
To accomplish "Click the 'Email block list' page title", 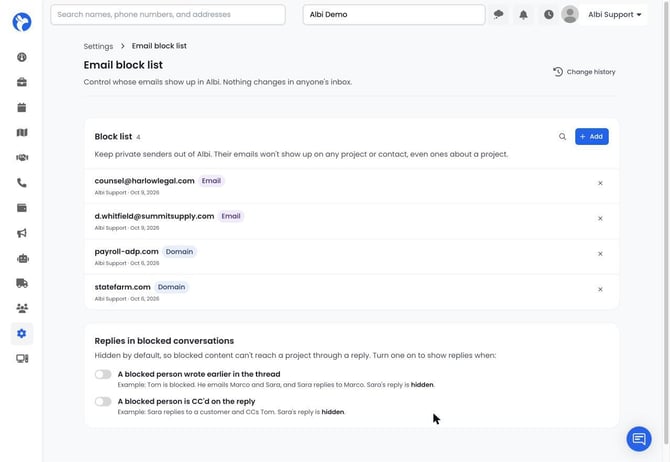I will pos(123,65).
